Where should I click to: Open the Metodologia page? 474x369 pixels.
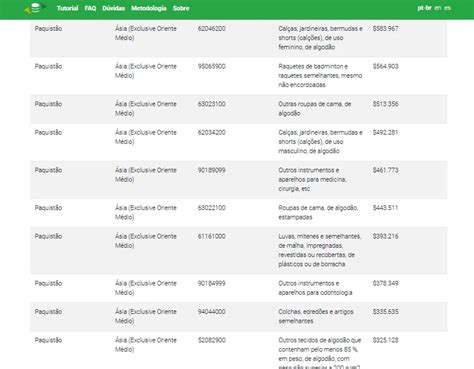click(x=149, y=8)
